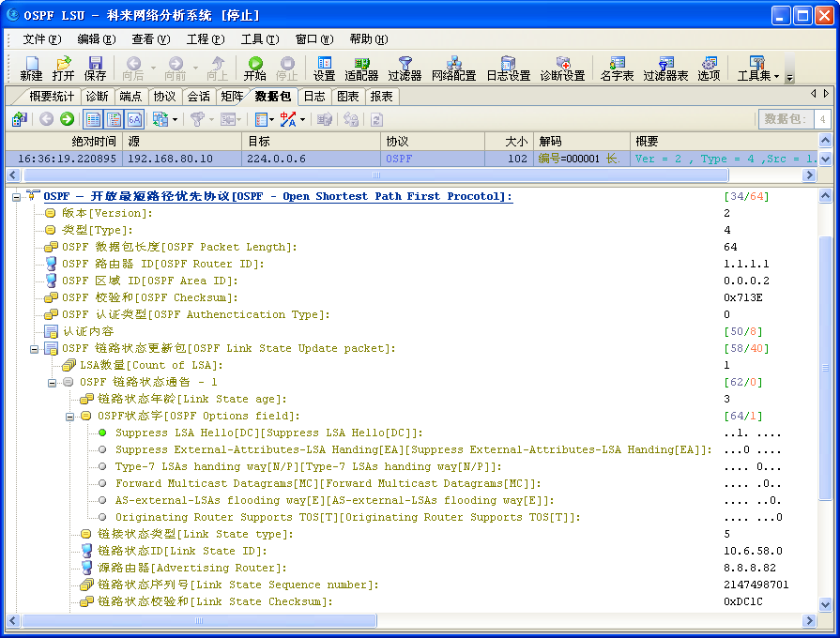The width and height of the screenshot is (840, 638).
Task: Select the Suppress LSA Hello[DC] flag row
Action: pos(268,433)
